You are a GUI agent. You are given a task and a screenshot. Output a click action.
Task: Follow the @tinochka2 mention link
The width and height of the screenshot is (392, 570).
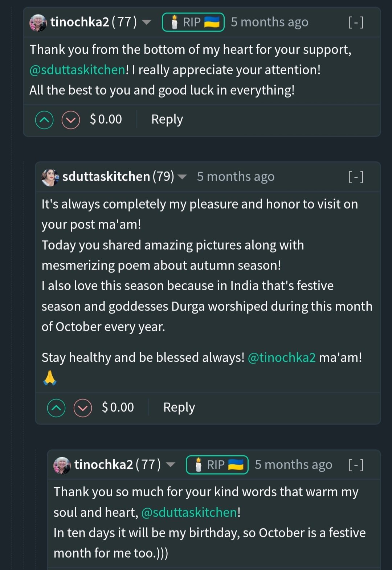282,358
